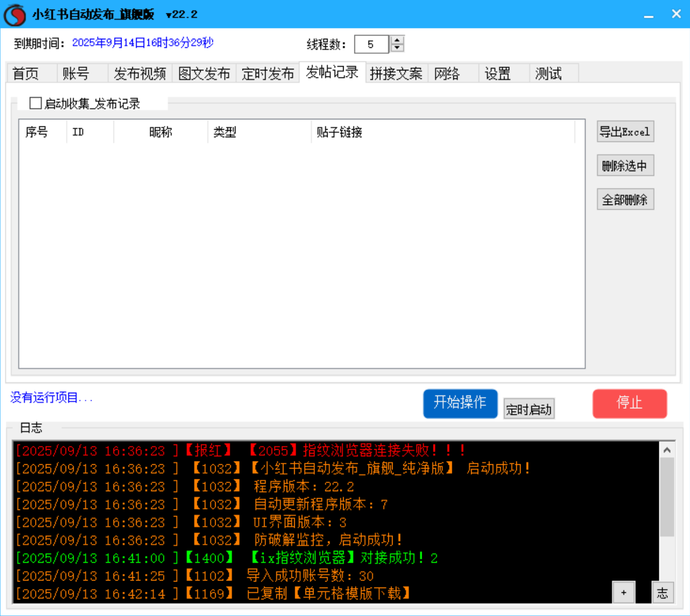The image size is (690, 616).
Task: Click the "志" icon at bottom right
Action: tap(663, 592)
